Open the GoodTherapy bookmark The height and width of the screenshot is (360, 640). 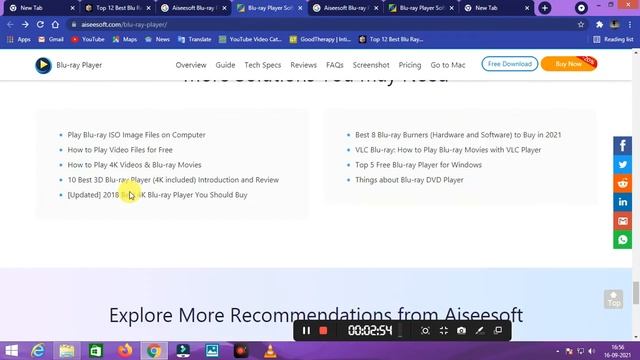(x=320, y=40)
